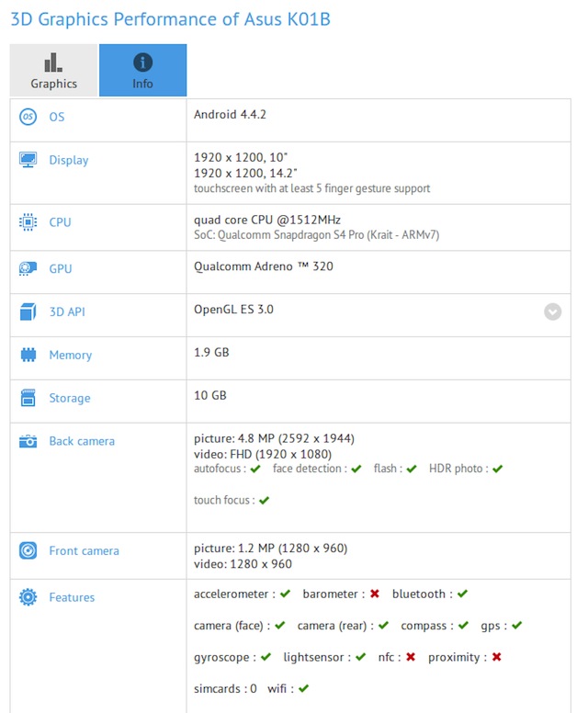The width and height of the screenshot is (588, 713).
Task: Select the OS label
Action: coord(57,117)
